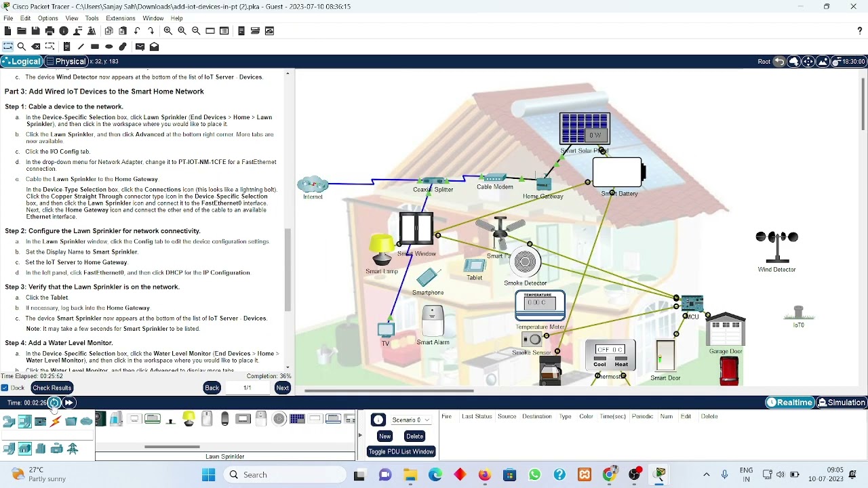Open the Help menu
Image resolution: width=868 pixels, height=488 pixels.
click(177, 18)
